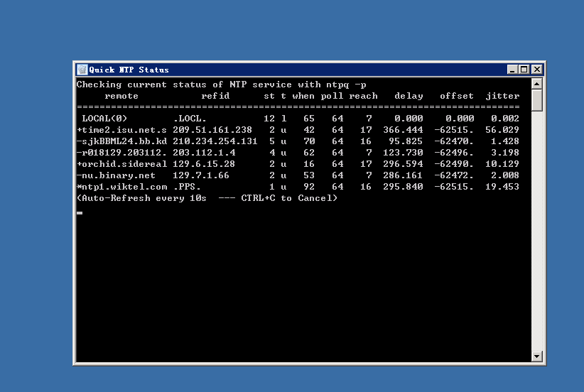Click the -62490. offset value
This screenshot has height=392, width=584.
point(454,164)
